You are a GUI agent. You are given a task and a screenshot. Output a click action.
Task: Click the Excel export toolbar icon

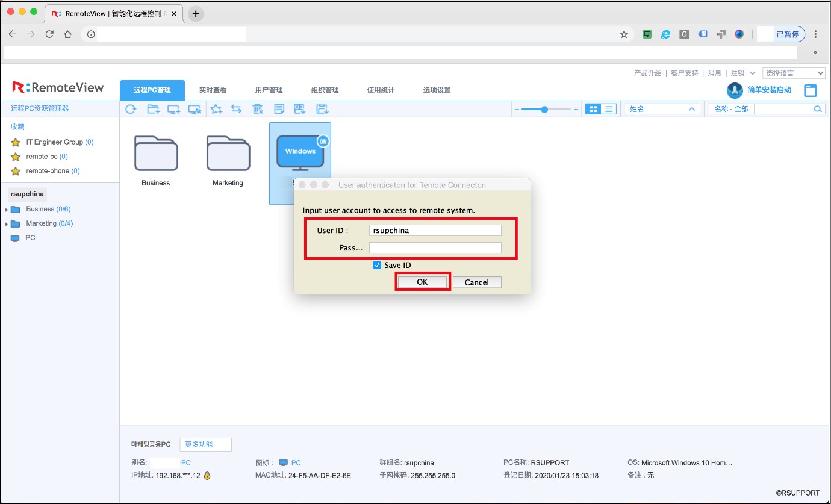[299, 109]
